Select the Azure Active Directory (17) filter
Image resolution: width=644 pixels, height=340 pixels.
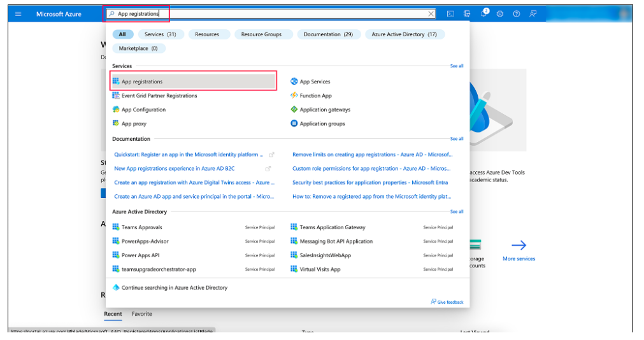[x=404, y=34]
